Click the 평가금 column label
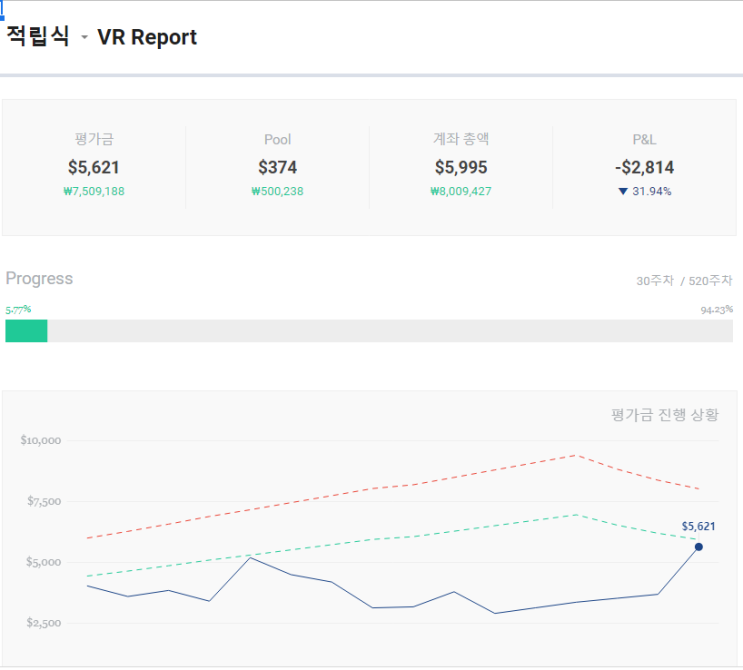 point(94,139)
